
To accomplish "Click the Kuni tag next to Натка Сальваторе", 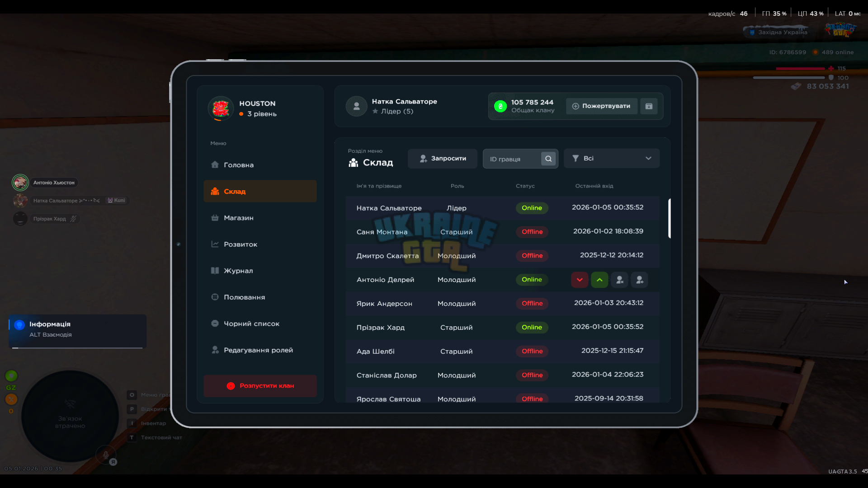I will 116,200.
